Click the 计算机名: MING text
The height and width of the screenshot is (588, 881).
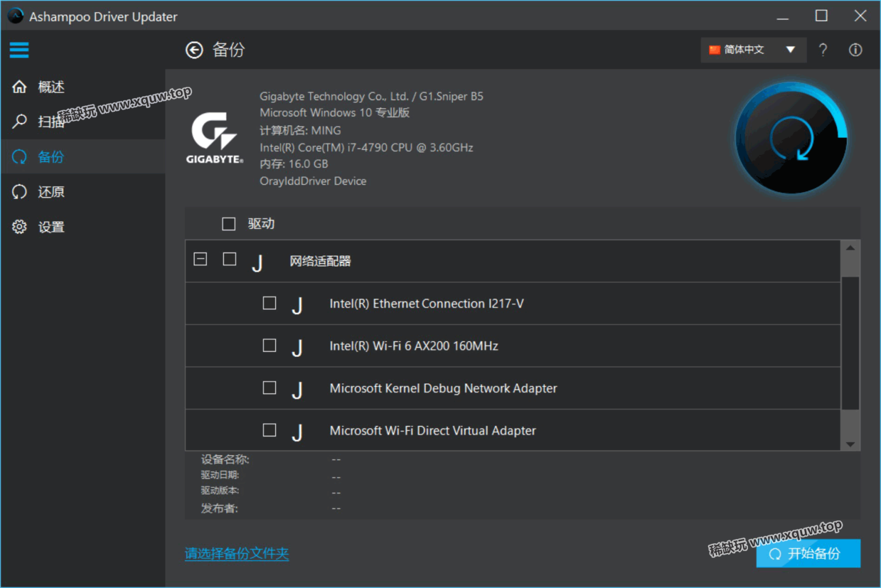click(301, 130)
